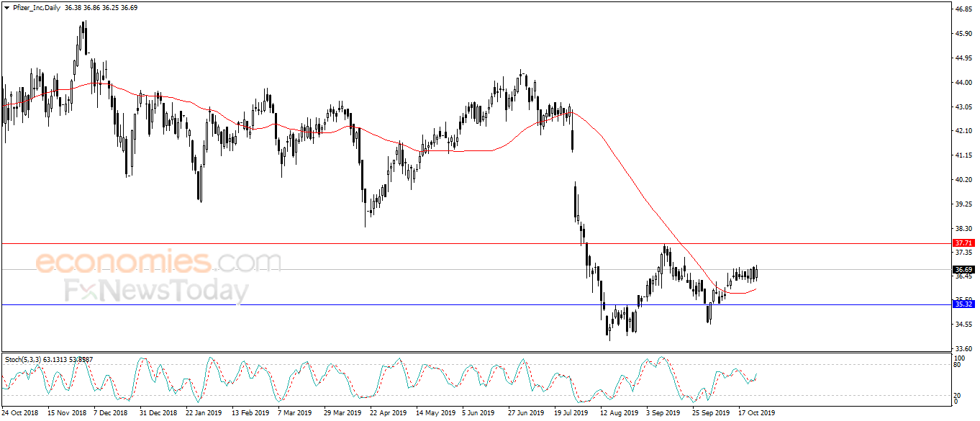Click the 46.85 price axis label
The height and width of the screenshot is (421, 980).
[963, 9]
